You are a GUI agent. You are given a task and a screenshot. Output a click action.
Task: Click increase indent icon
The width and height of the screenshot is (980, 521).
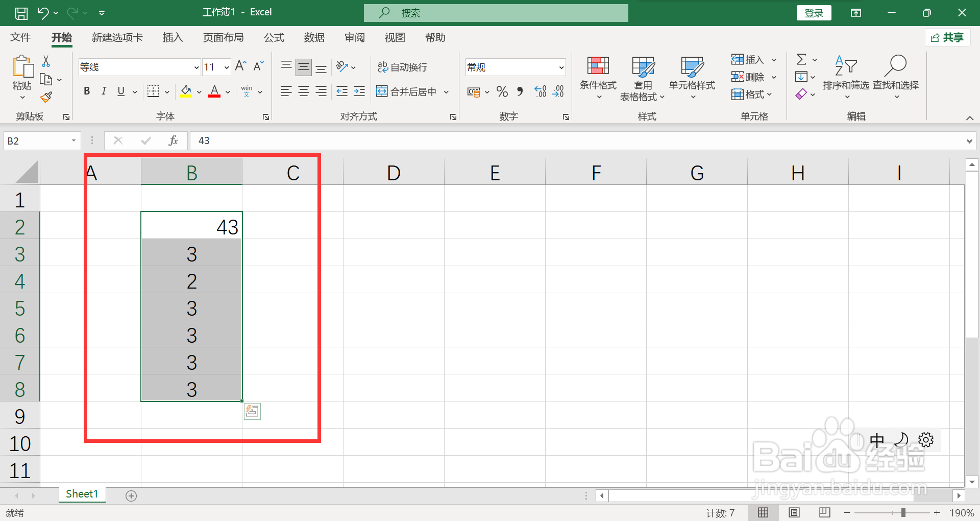pos(359,91)
